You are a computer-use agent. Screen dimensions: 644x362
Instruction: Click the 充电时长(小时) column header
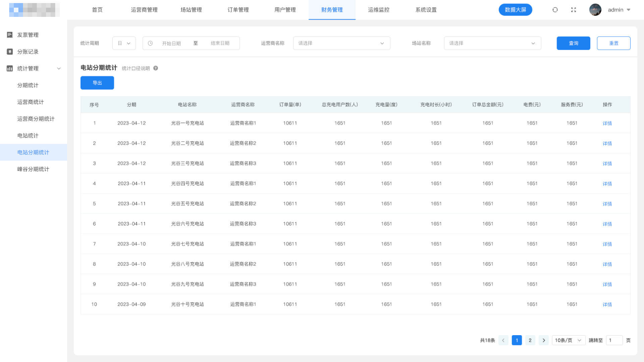(436, 105)
